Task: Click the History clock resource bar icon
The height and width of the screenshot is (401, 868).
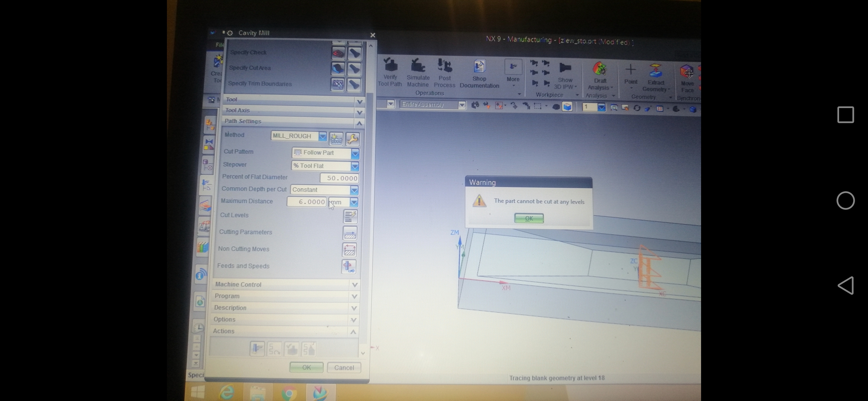Action: tap(198, 327)
